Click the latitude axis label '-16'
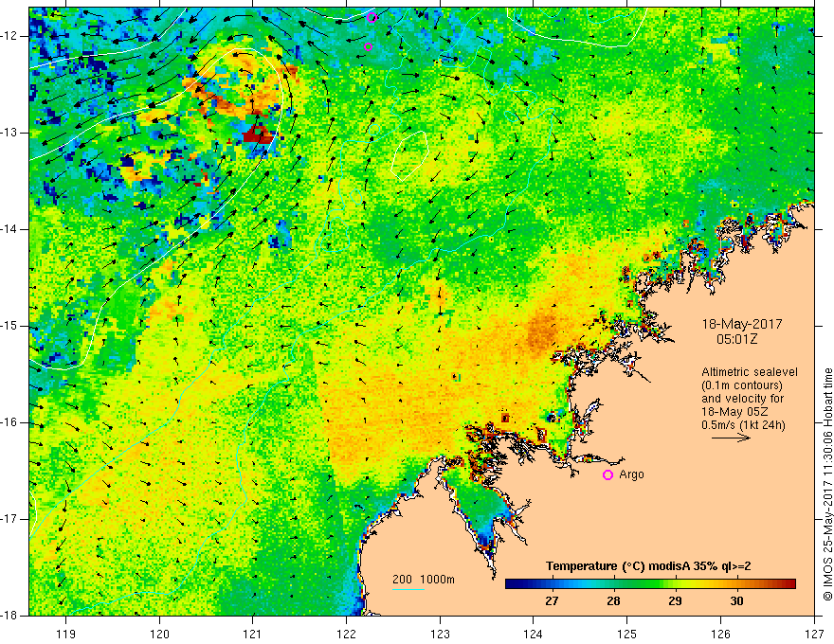834x644 pixels. 9,422
